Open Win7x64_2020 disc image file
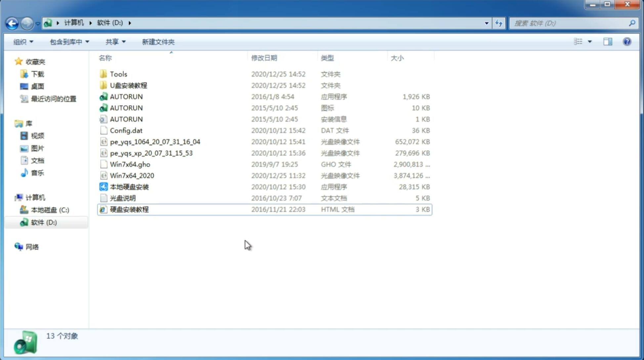The width and height of the screenshot is (644, 360). tap(131, 175)
